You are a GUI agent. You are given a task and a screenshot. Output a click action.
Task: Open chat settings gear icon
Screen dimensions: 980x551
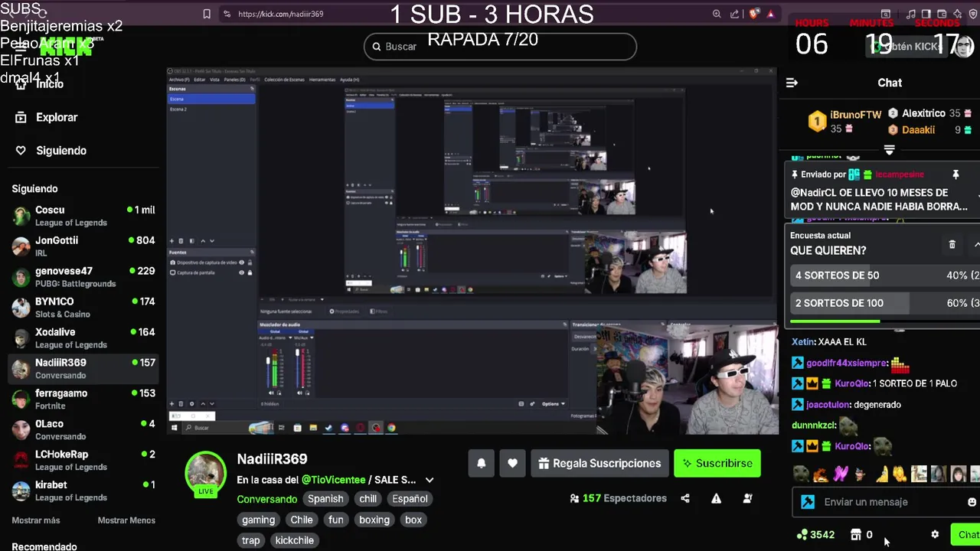tap(935, 534)
